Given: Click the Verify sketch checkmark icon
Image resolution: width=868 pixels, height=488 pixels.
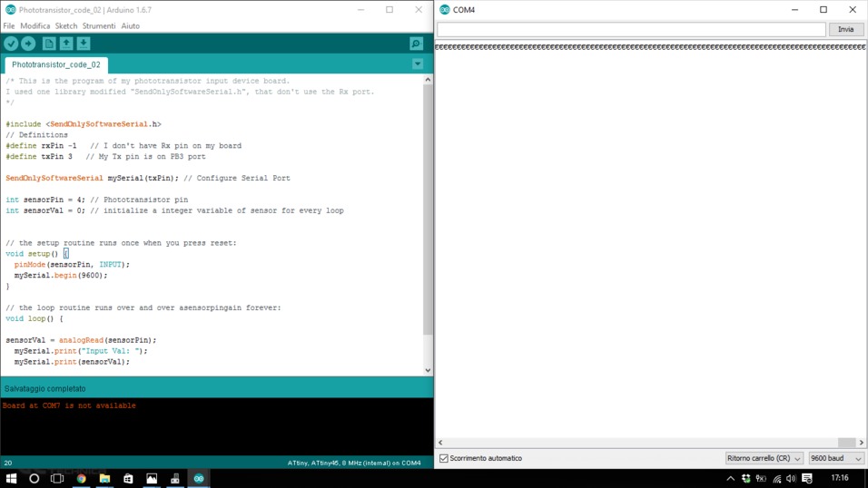Looking at the screenshot, I should point(11,44).
